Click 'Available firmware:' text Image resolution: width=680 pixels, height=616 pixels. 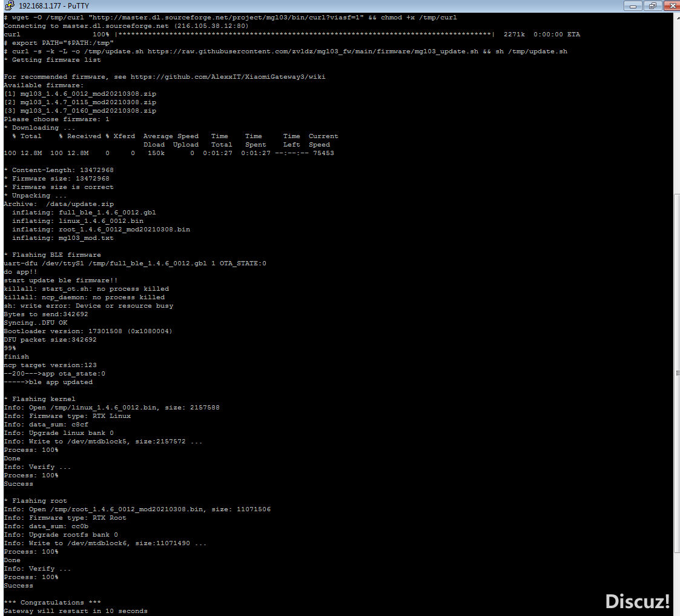click(x=44, y=85)
